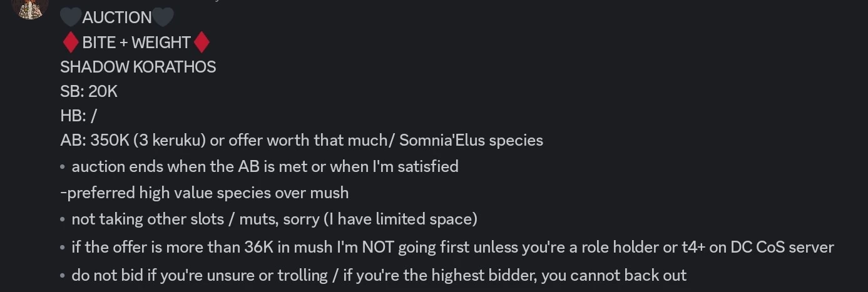Screen dimensions: 868x292
Task: Click the black heart emoji after AUCTION
Action: 163,18
